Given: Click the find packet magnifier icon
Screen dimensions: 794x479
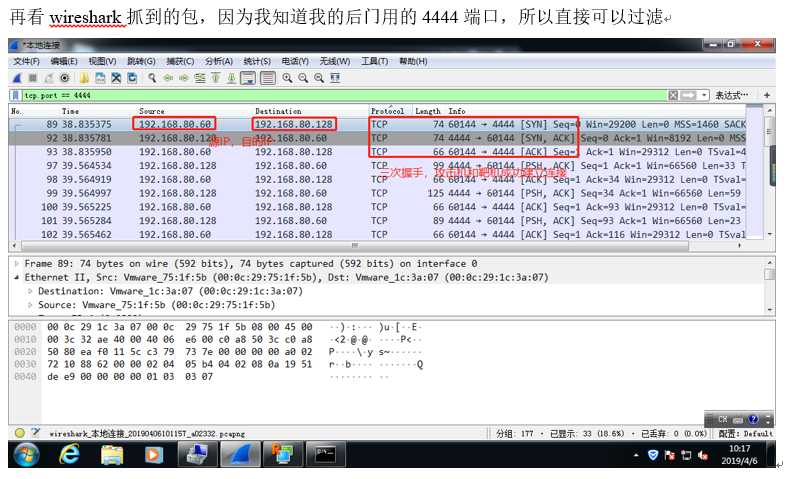Looking at the screenshot, I should click(x=152, y=78).
